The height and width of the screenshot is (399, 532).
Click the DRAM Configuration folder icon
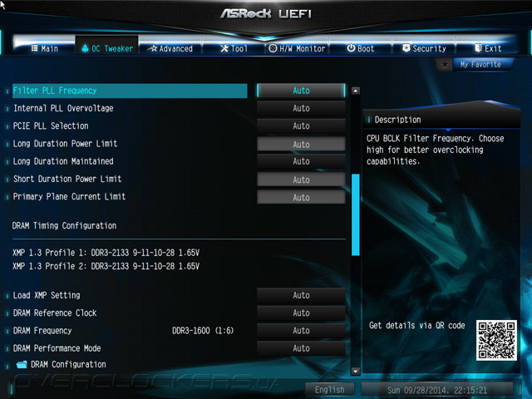(x=22, y=364)
